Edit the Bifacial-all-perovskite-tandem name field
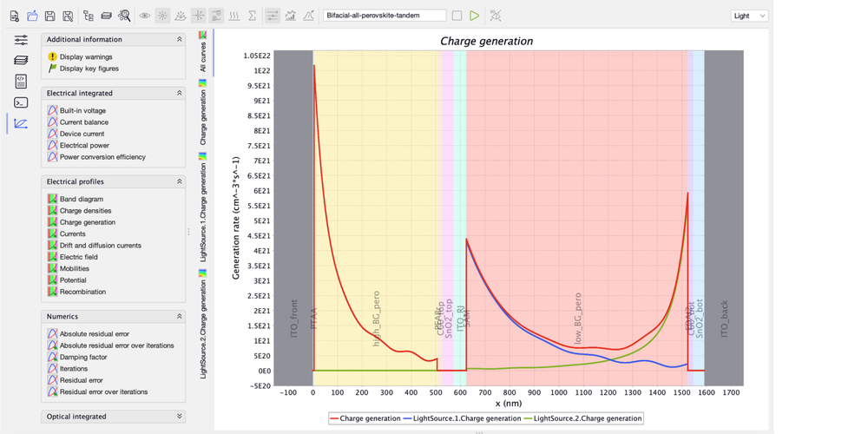Viewport: 868px width, 434px height. pyautogui.click(x=385, y=16)
